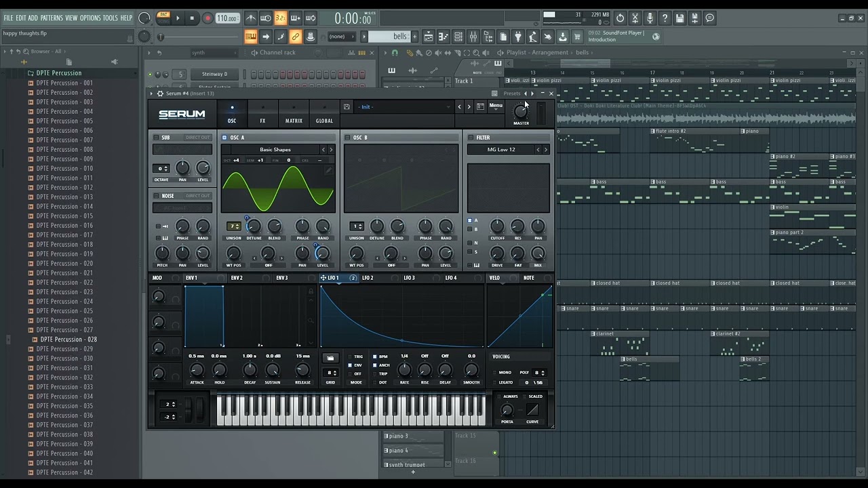Open the (none) snap selector dropdown
This screenshot has width=868, height=488.
tap(342, 37)
